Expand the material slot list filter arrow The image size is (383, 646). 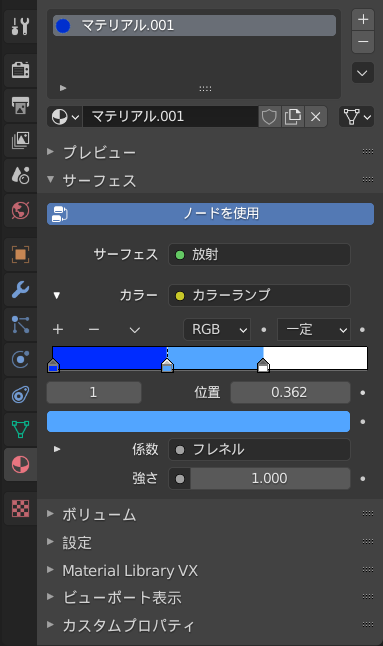pyautogui.click(x=63, y=88)
